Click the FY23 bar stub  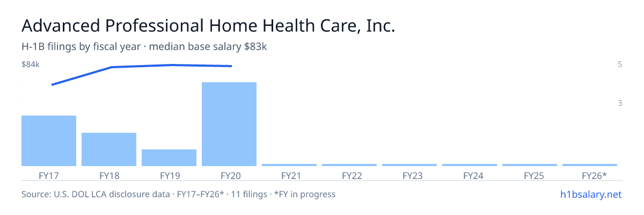[409, 165]
